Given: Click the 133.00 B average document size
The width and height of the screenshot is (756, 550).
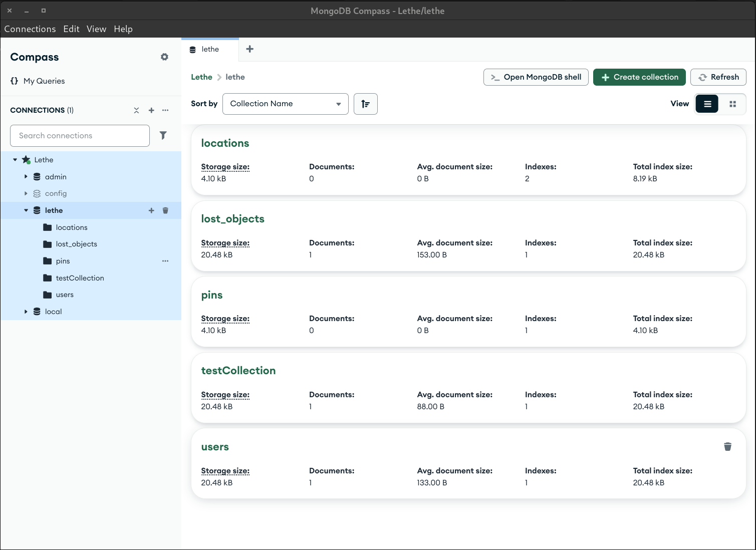Looking at the screenshot, I should click(x=432, y=483).
